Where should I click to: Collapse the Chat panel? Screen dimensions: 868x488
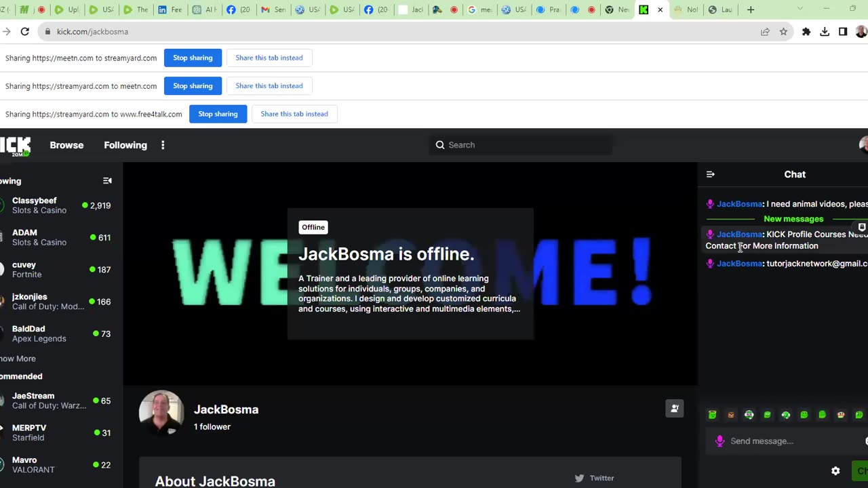pos(711,174)
